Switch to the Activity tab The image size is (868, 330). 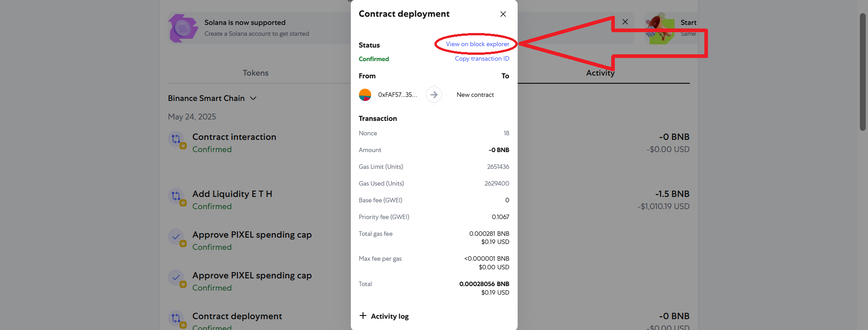tap(600, 73)
